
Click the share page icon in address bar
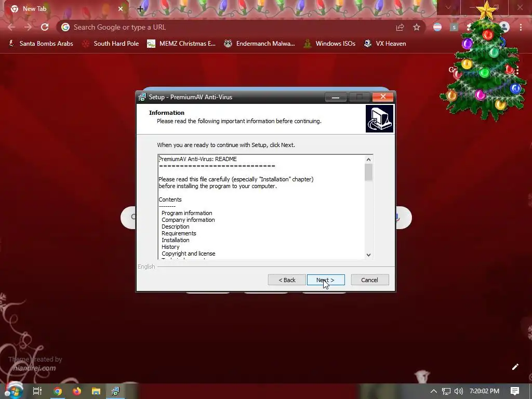pos(400,28)
